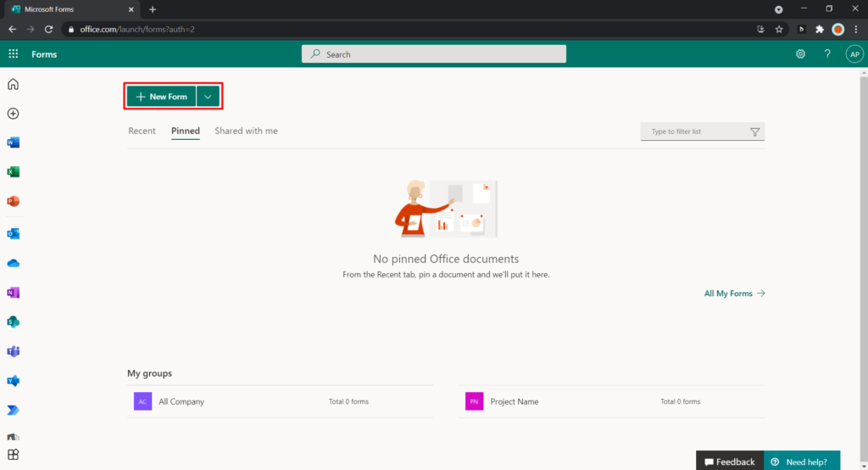The image size is (868, 470).
Task: Click the Need help? button
Action: (x=802, y=462)
